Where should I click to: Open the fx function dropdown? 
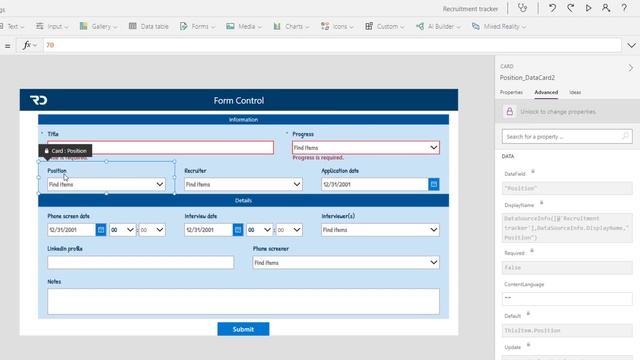29,45
